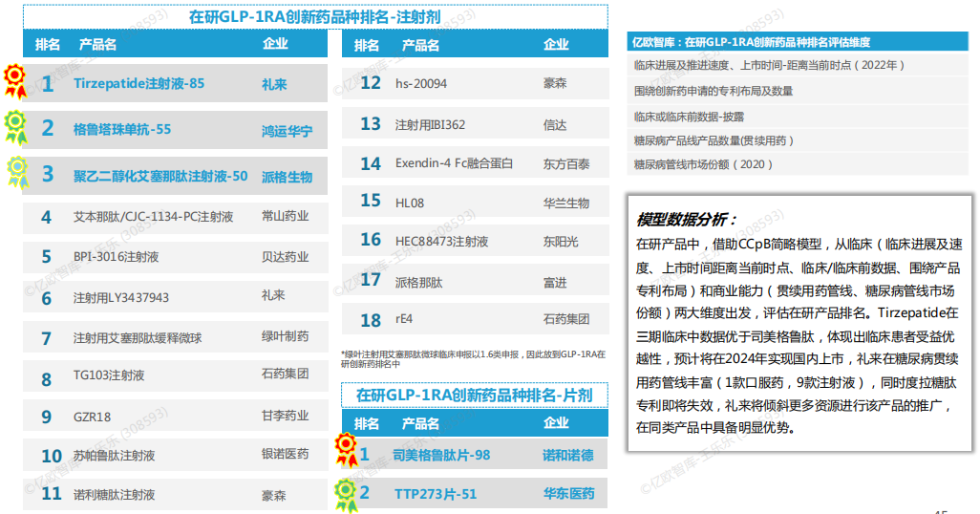Click 艾本那肽/CJC-1134-PC注射液 entry
This screenshot has height=514, width=980.
153,217
